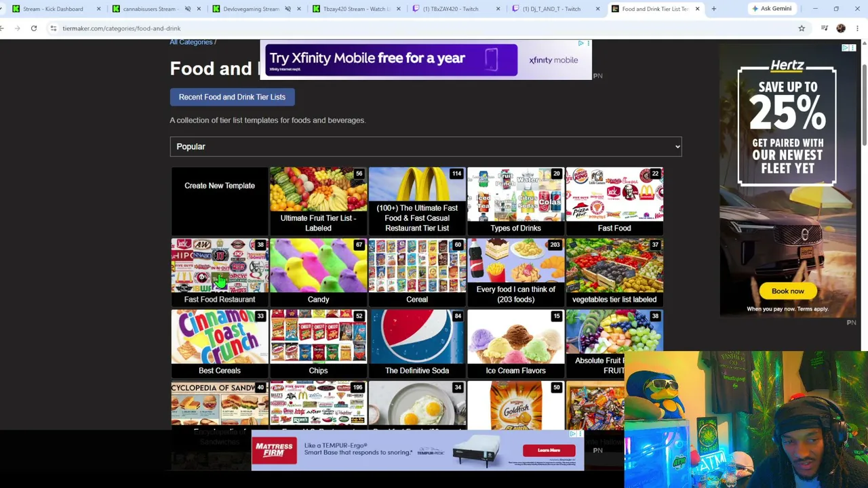Image resolution: width=868 pixels, height=488 pixels.
Task: Click the Xfinity Mobile banner ad
Action: click(426, 60)
